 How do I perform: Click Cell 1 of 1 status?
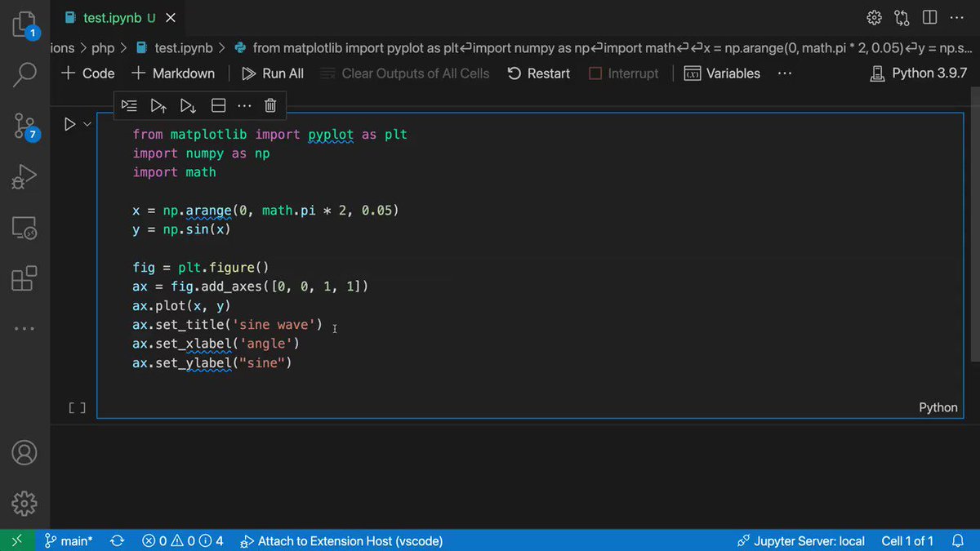tap(907, 540)
